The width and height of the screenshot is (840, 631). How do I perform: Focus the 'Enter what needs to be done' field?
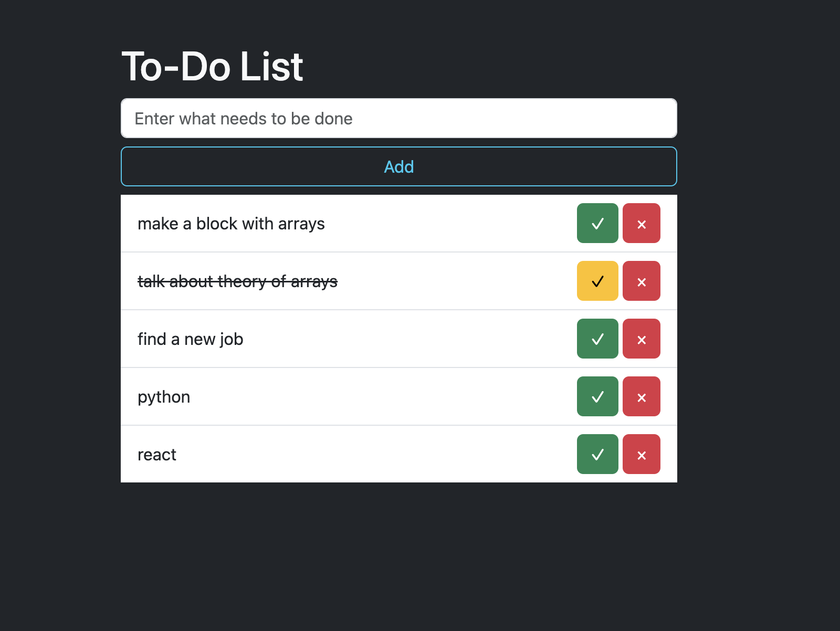(398, 118)
